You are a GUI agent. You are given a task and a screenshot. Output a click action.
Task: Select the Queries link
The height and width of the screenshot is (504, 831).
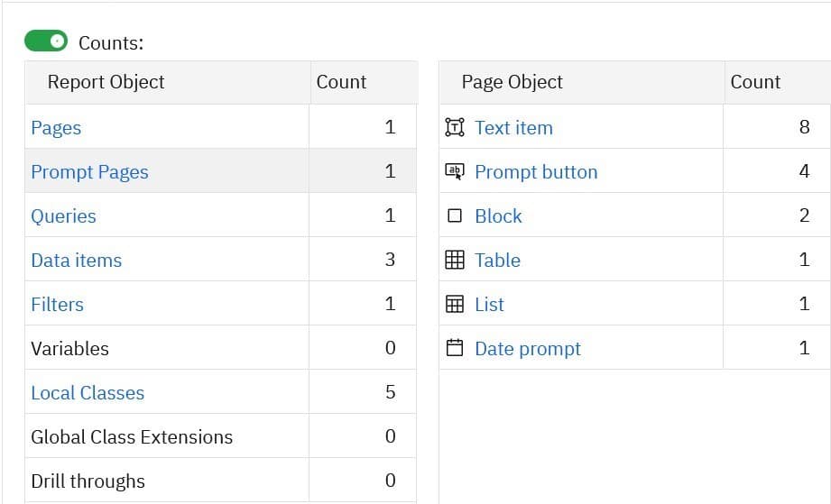63,216
